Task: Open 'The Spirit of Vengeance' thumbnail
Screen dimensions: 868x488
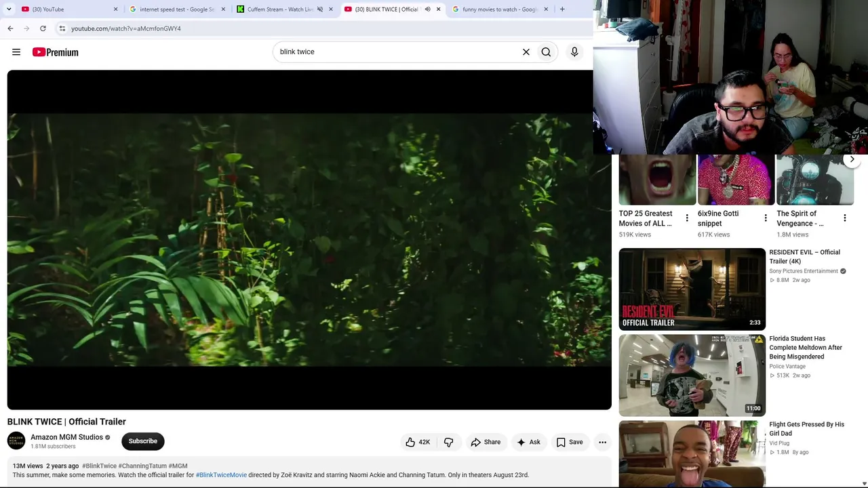Action: 815,180
